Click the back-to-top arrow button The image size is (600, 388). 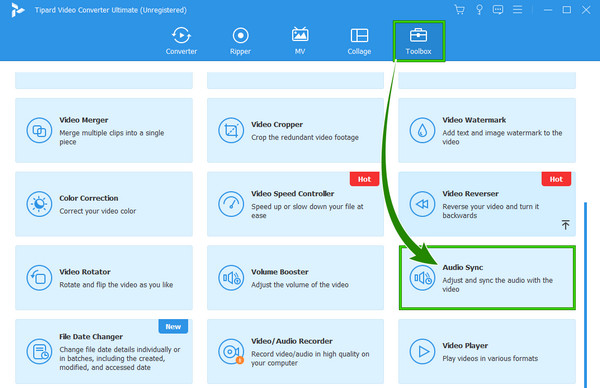pyautogui.click(x=565, y=224)
